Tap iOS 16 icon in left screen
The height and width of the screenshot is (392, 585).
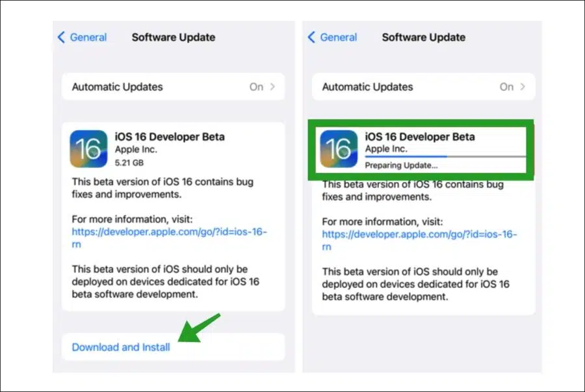click(88, 148)
